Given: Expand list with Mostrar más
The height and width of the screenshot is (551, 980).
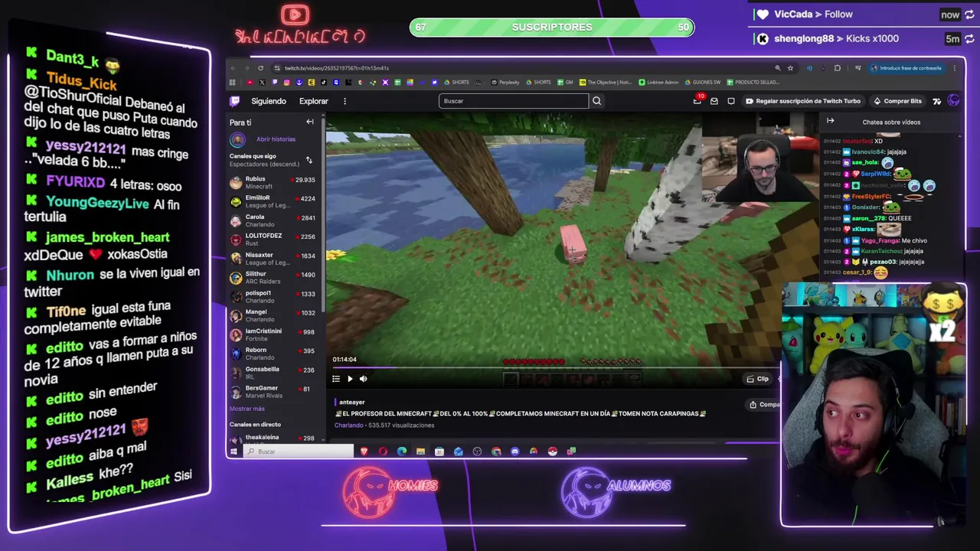Looking at the screenshot, I should tap(247, 409).
